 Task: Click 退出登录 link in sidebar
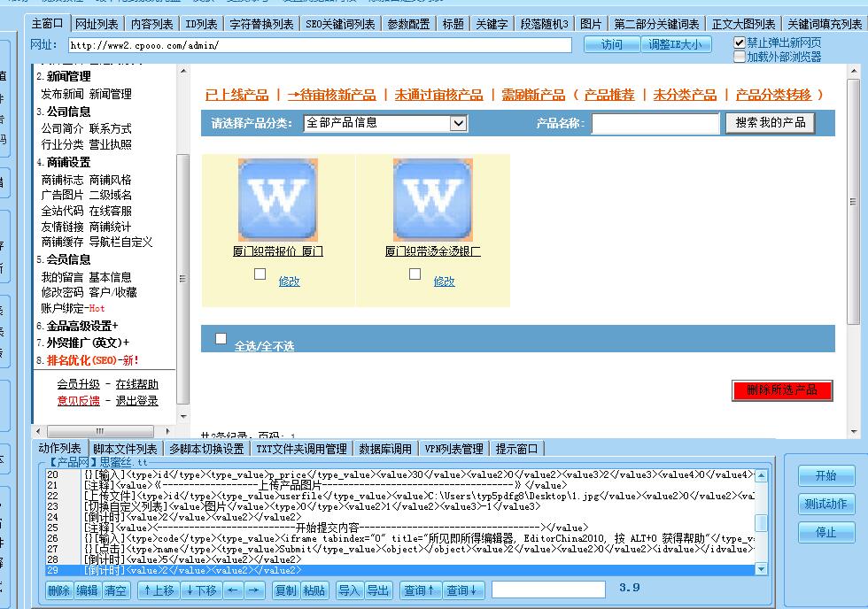tap(136, 400)
